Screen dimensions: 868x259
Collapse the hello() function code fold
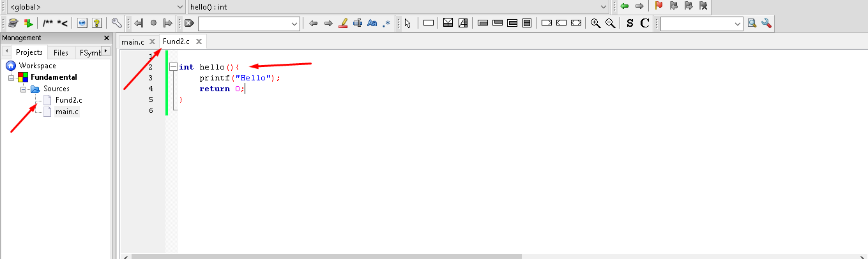(x=173, y=67)
